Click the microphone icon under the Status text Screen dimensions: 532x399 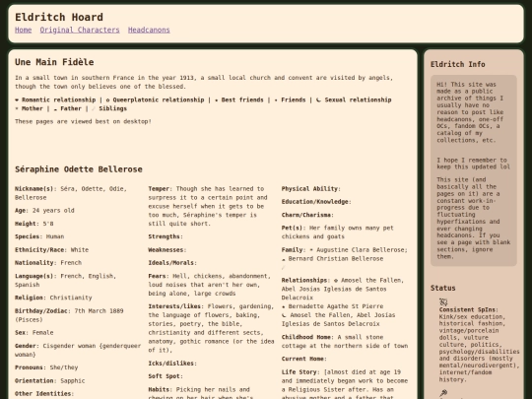click(443, 393)
